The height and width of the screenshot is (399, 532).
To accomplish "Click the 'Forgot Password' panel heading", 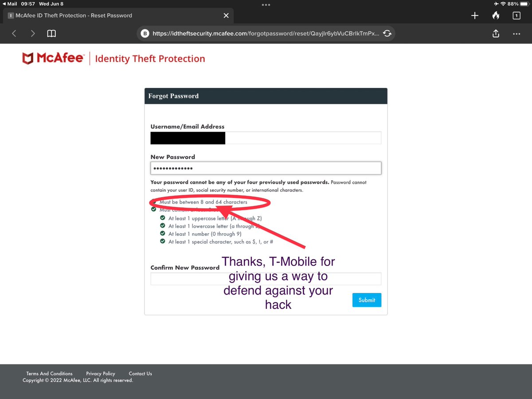I will point(173,96).
